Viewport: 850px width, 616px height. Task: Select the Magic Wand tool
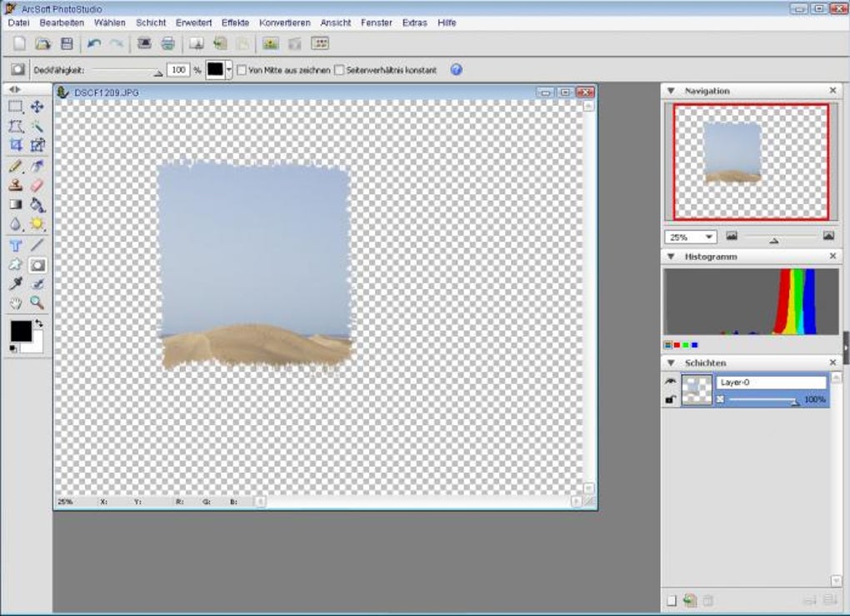coord(37,127)
